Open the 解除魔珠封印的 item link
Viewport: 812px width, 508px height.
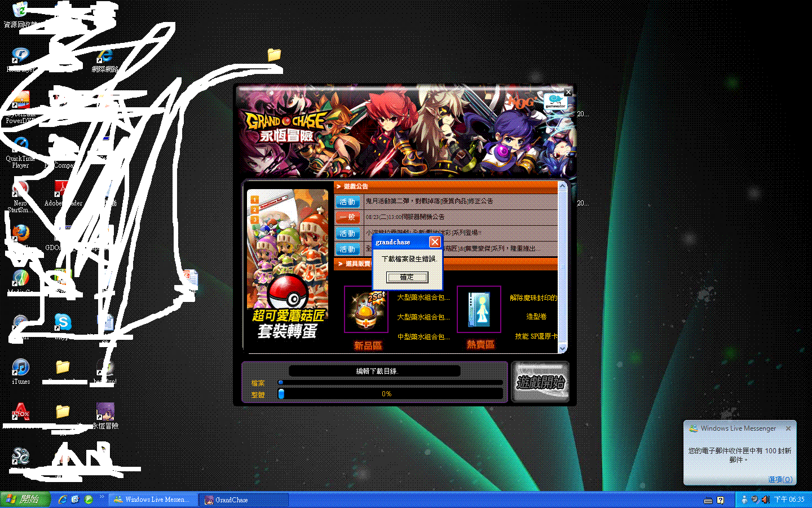click(x=533, y=297)
